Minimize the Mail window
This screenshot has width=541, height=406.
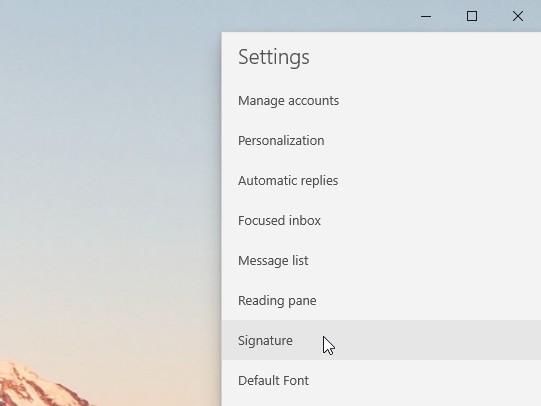click(x=426, y=16)
